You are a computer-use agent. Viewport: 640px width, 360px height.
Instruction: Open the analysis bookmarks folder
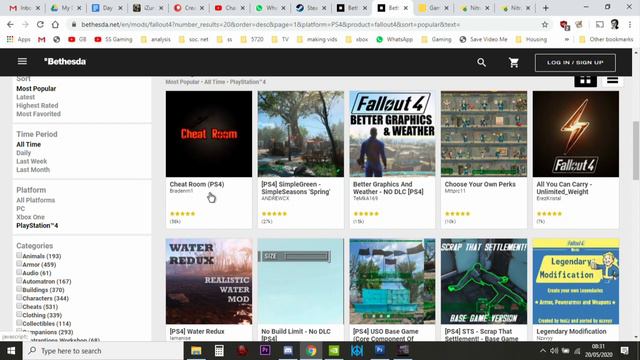pyautogui.click(x=156, y=39)
